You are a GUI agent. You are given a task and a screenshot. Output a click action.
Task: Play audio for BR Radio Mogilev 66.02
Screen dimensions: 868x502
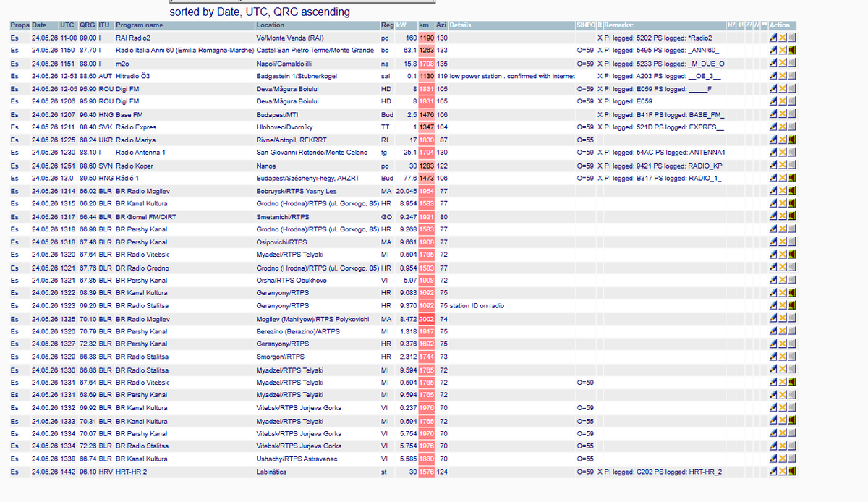[792, 191]
